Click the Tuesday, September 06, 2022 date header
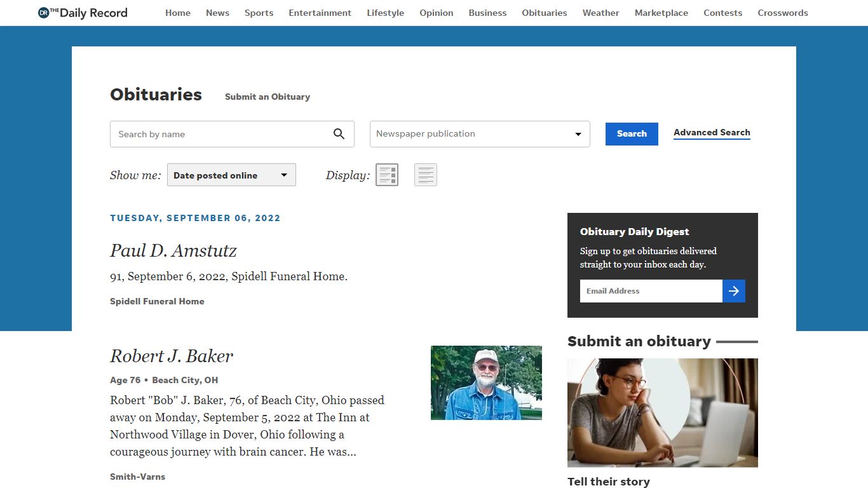This screenshot has height=488, width=868. 195,218
